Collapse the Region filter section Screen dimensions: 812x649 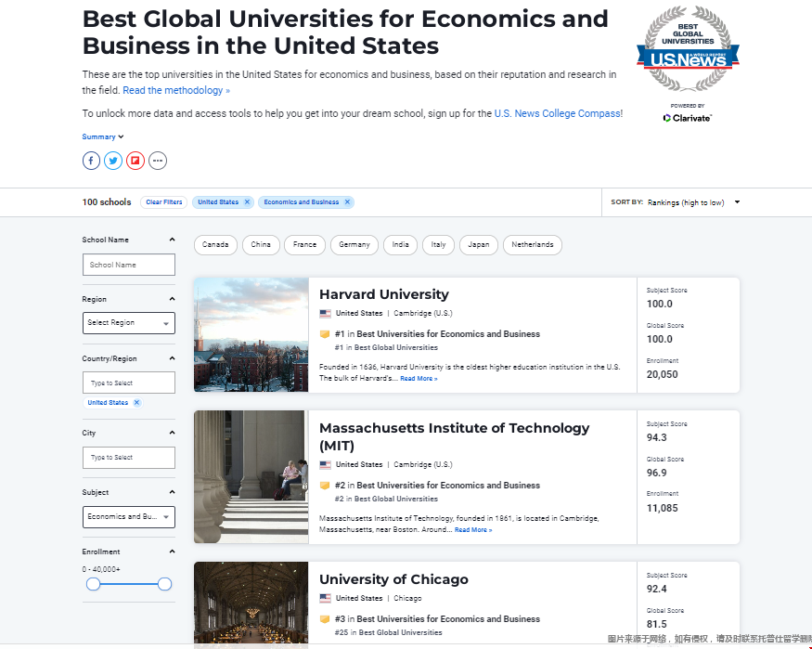[172, 299]
